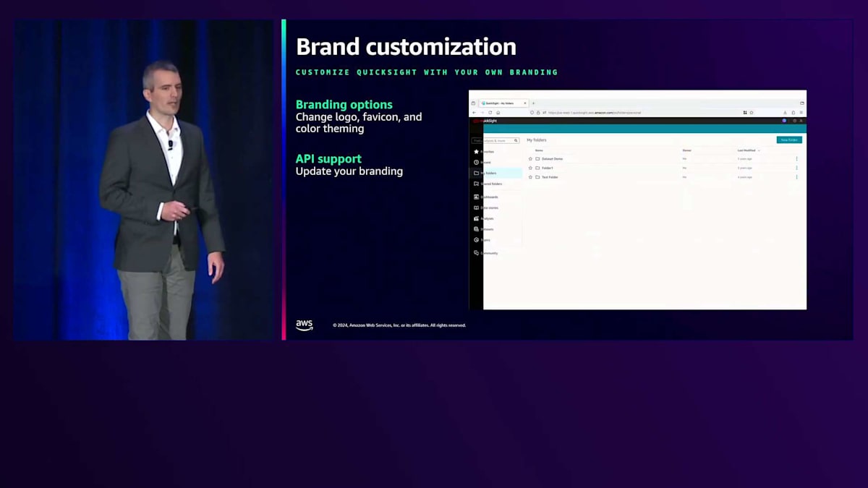Image resolution: width=868 pixels, height=488 pixels.
Task: Open more options for Folder1 row
Action: (796, 168)
